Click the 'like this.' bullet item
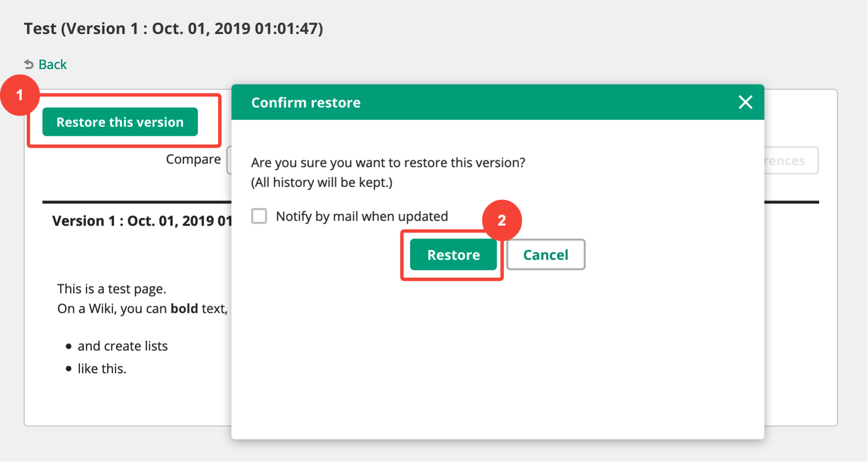 [x=102, y=369]
